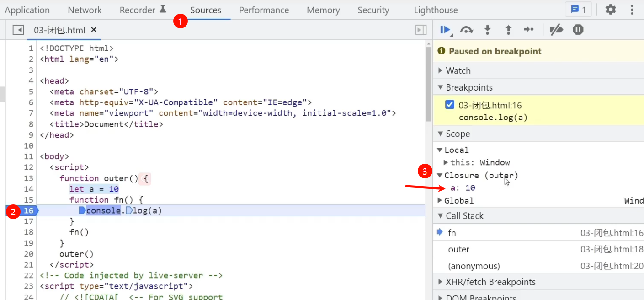The height and width of the screenshot is (300, 644).
Task: Click the 'function fn() {' code line
Action: click(106, 199)
